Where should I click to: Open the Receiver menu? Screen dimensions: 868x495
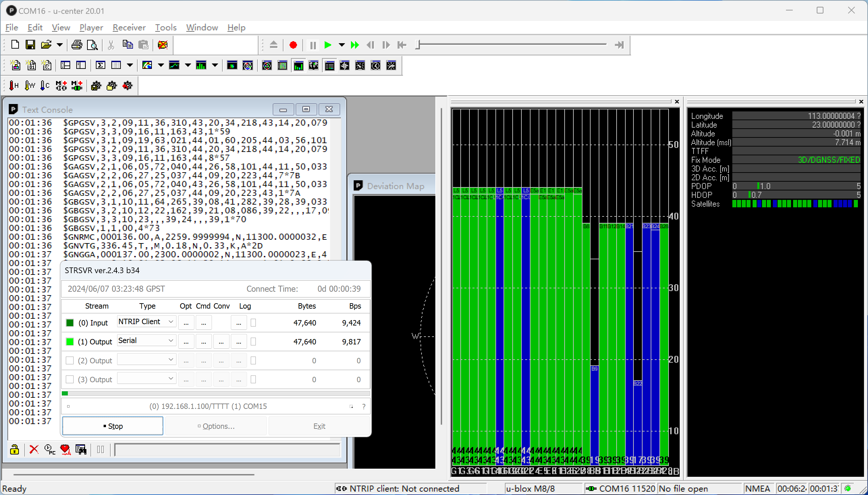click(129, 28)
